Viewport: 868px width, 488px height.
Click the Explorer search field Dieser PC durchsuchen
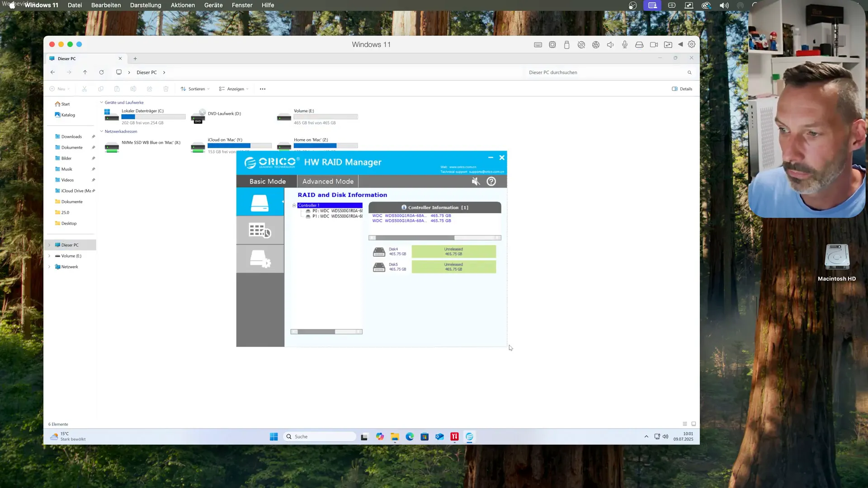tap(610, 72)
